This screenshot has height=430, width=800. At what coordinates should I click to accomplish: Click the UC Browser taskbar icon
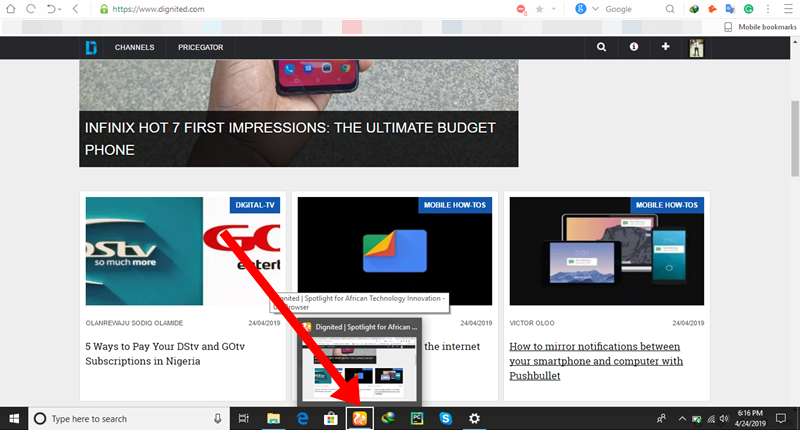tap(360, 419)
